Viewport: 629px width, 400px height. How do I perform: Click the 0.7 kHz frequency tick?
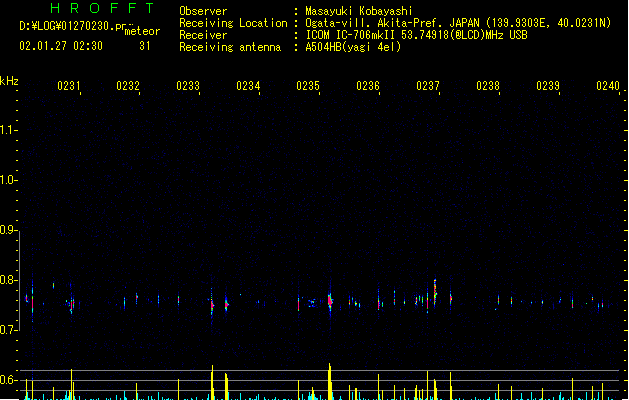pyautogui.click(x=9, y=330)
